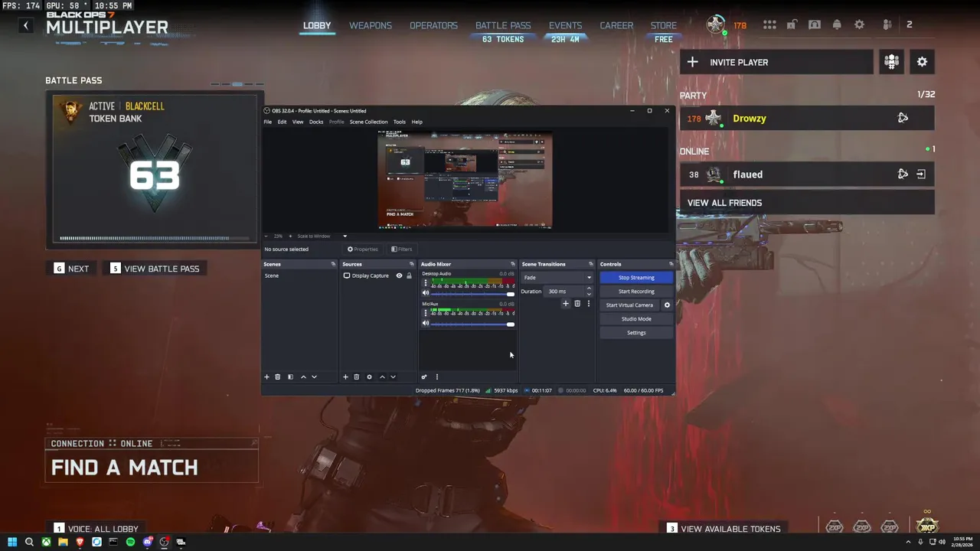
Task: Open the social friends icon in top bar
Action: (887, 24)
